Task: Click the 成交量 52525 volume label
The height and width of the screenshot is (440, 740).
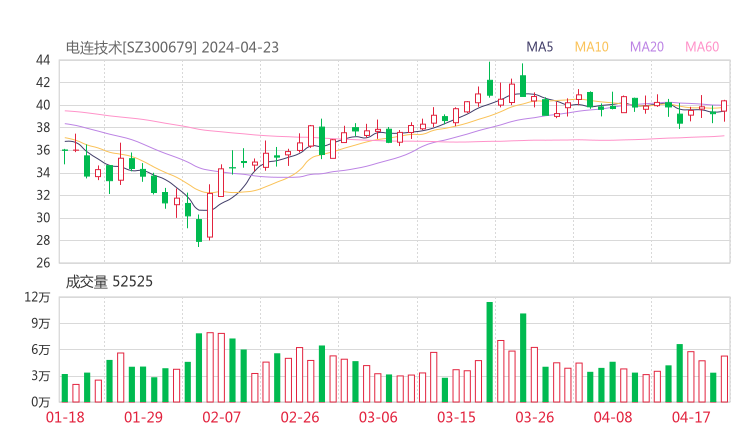Action: tap(109, 282)
